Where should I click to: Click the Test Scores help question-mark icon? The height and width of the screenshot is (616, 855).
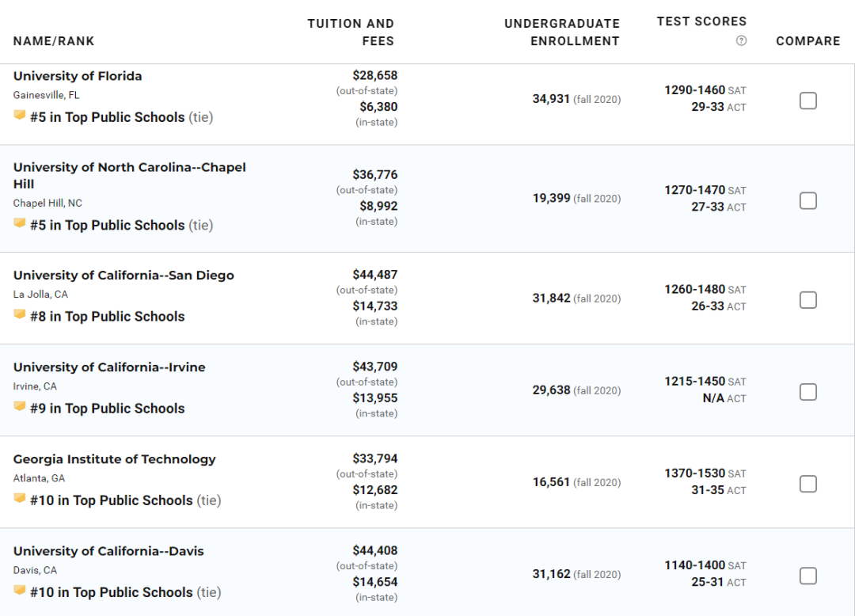tap(741, 40)
